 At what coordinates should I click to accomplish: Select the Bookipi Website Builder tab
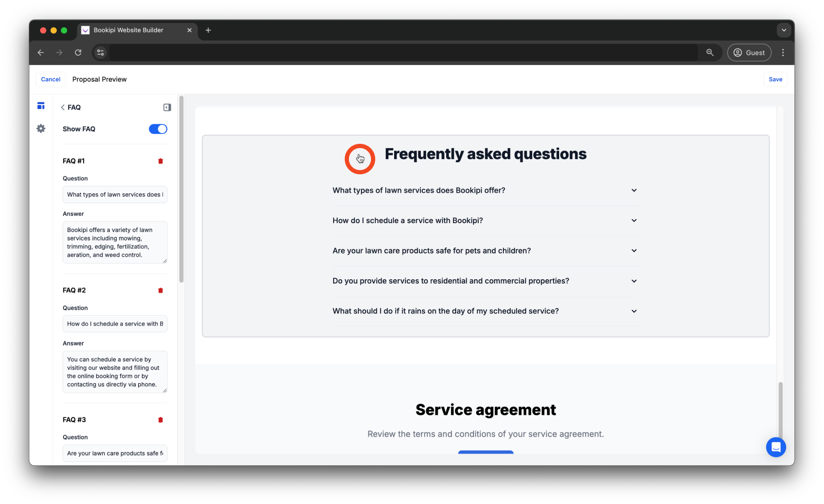point(137,30)
